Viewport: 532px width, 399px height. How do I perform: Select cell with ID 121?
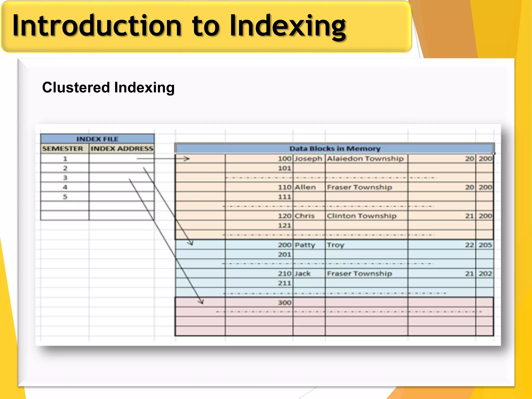point(259,225)
